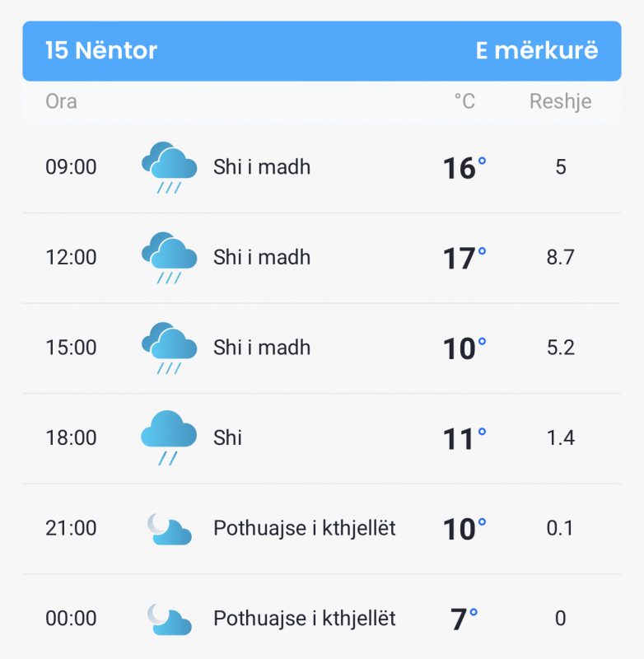Click the 8.7 precipitation value
Image resolution: width=644 pixels, height=659 pixels.
click(x=560, y=257)
